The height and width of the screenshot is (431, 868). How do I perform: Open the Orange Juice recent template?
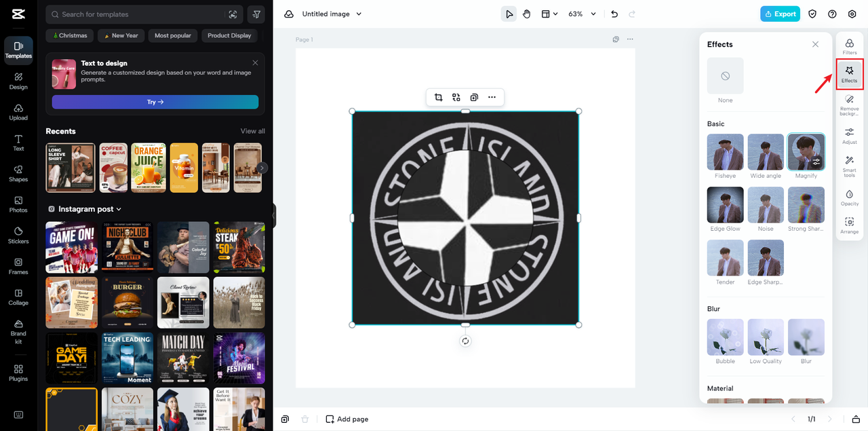[x=149, y=168]
